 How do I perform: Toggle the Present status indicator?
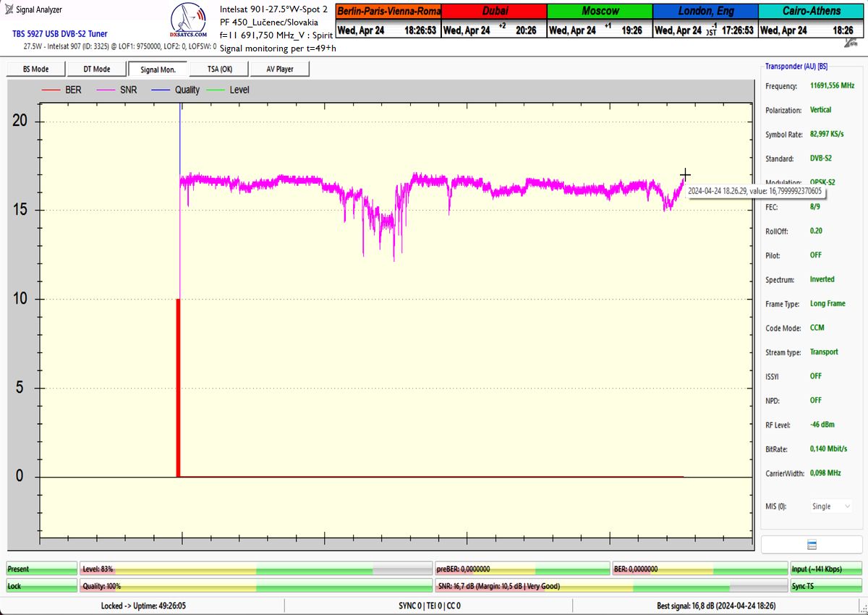coord(41,569)
